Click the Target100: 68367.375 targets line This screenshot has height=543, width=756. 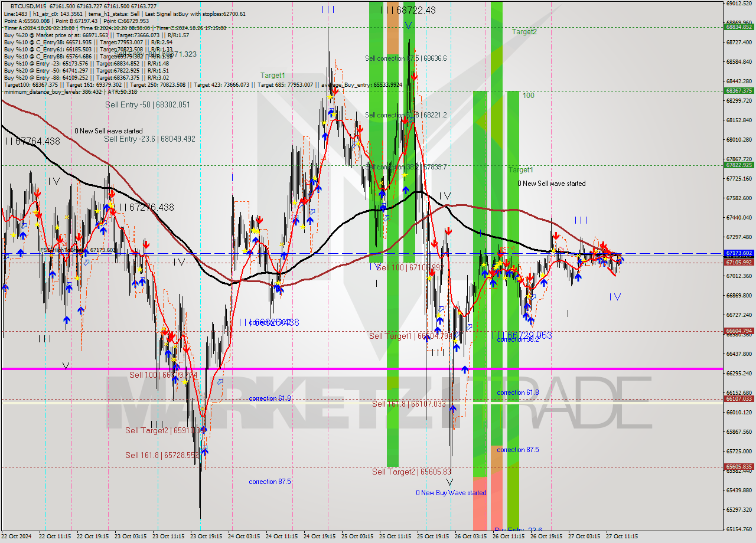click(x=204, y=84)
